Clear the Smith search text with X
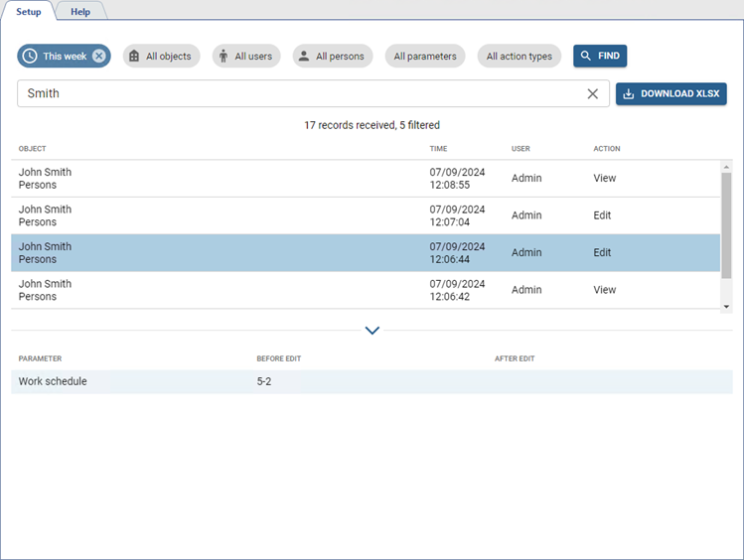The width and height of the screenshot is (744, 560). click(x=593, y=94)
